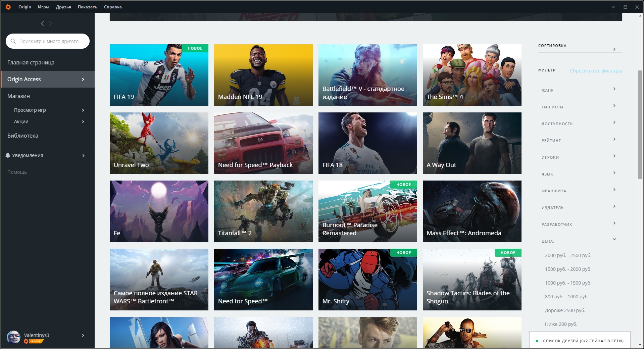Viewport: 644px width, 349px height.
Task: Open the friends list bar Список друзей
Action: (580, 340)
